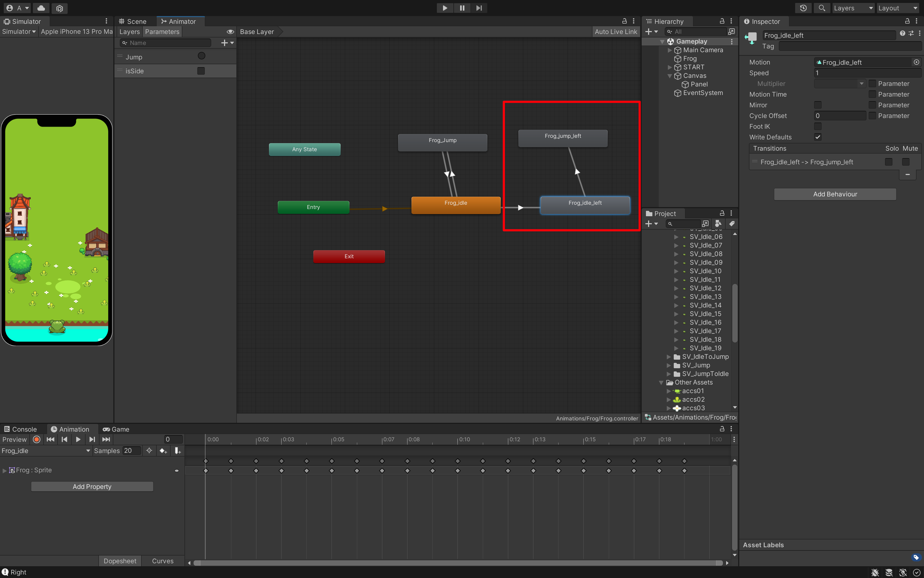Toggle filter by selection icon in Animation

point(149,451)
